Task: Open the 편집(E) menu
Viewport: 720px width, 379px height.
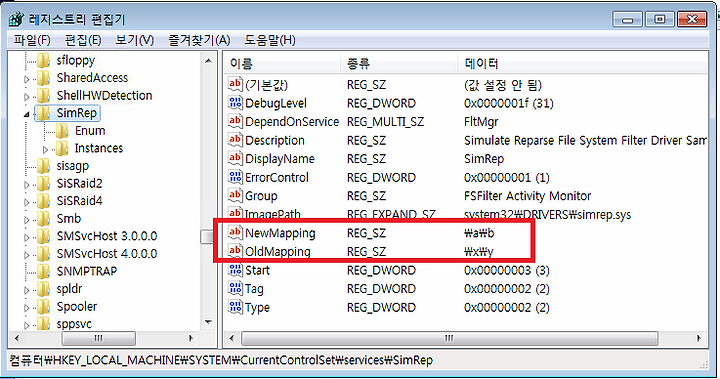Action: point(83,40)
